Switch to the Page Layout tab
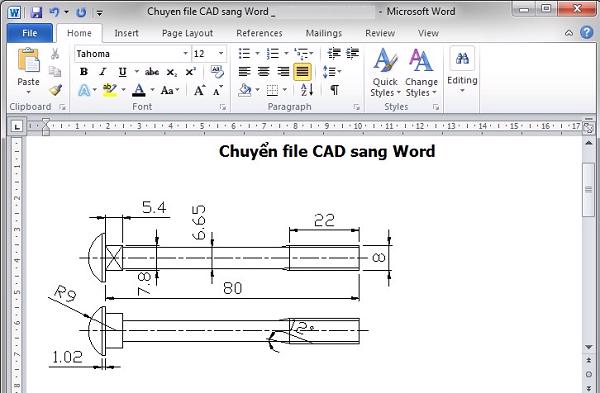The image size is (600, 393). tap(188, 33)
